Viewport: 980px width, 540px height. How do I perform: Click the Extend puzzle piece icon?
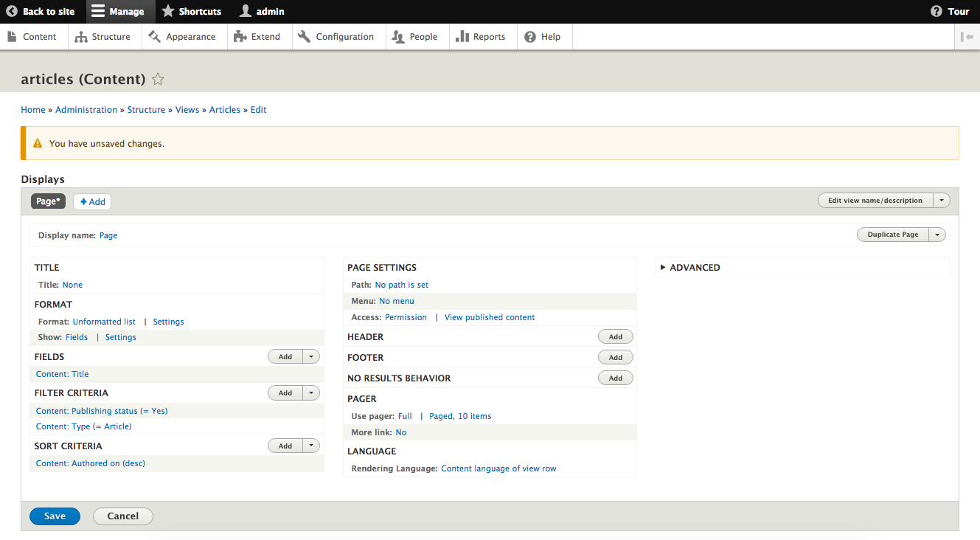click(240, 37)
